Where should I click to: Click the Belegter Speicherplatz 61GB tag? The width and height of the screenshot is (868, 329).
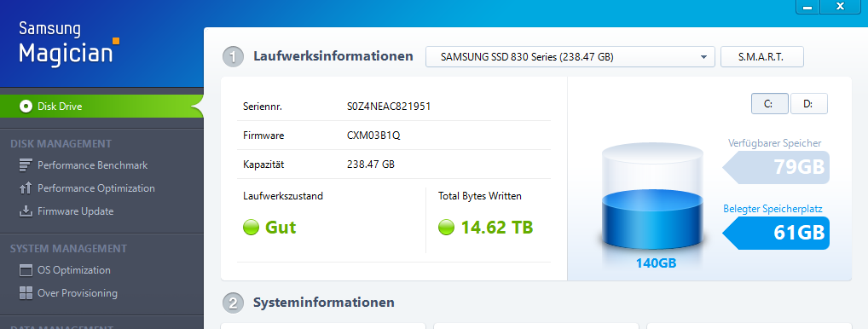776,233
